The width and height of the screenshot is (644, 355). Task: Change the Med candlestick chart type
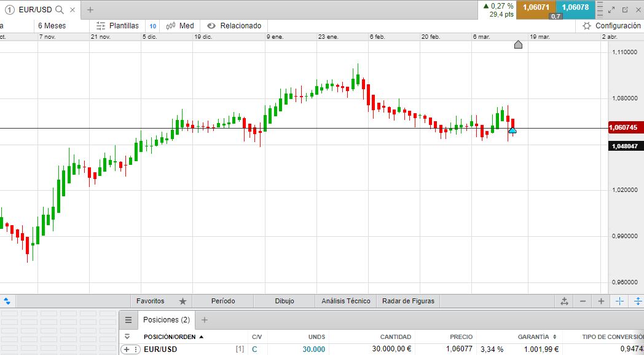180,25
